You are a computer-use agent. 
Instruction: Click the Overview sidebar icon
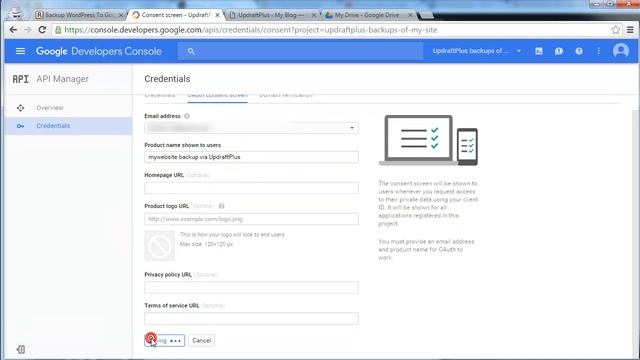(20, 108)
